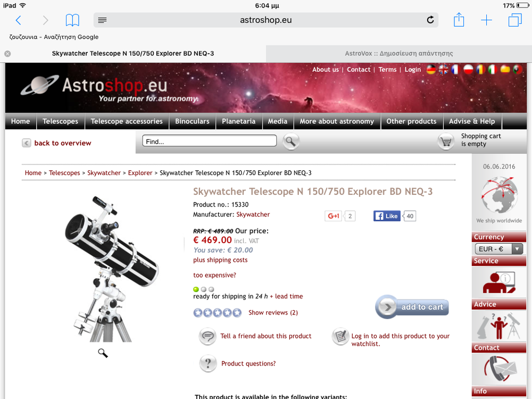Open the reader view lines icon
532x399 pixels.
point(102,20)
